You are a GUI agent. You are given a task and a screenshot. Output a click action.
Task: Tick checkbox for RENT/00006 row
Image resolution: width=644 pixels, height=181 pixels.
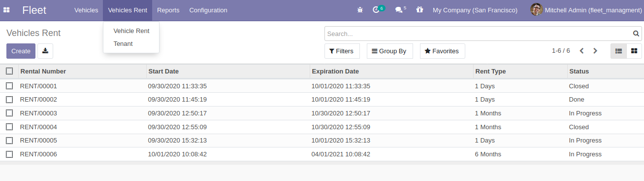point(9,154)
